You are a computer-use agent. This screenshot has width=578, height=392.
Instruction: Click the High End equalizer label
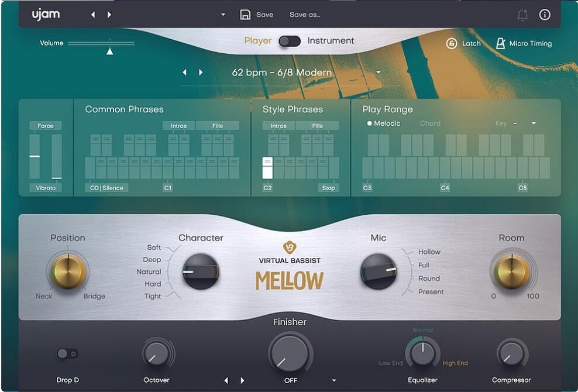(455, 363)
